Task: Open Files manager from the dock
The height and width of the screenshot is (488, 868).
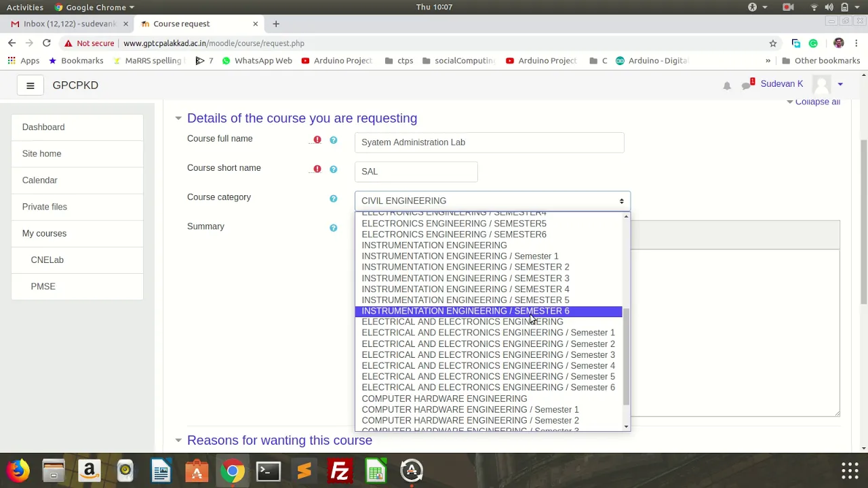Action: 54,470
